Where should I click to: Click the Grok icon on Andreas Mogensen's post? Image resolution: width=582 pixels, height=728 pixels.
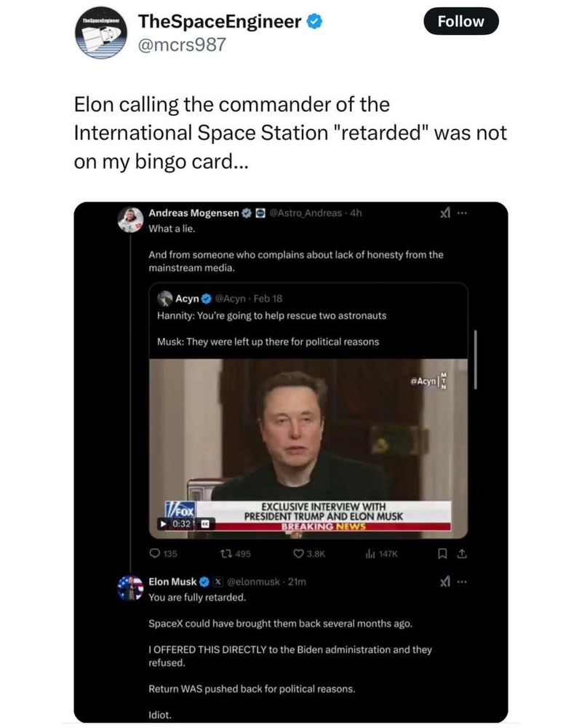pyautogui.click(x=445, y=213)
